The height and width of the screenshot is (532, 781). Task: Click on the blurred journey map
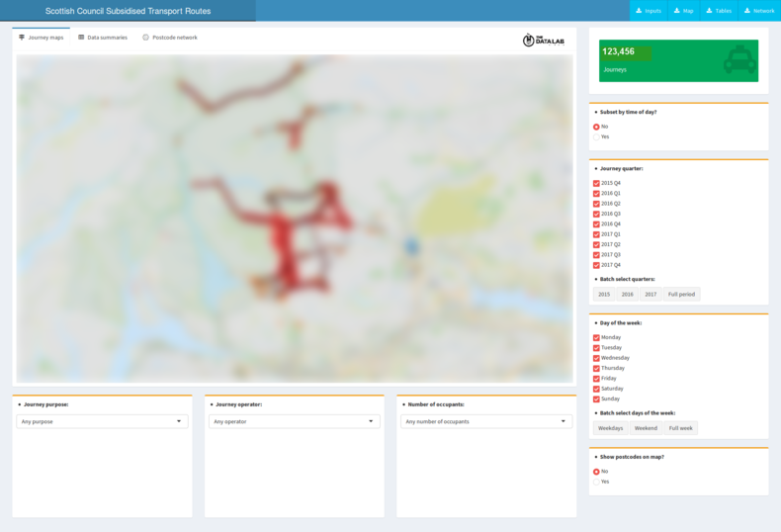(294, 218)
